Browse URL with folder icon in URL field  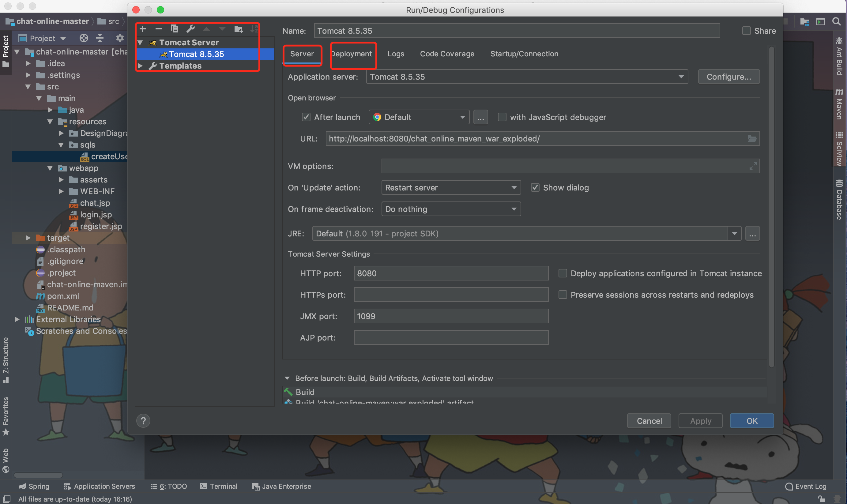(x=752, y=139)
